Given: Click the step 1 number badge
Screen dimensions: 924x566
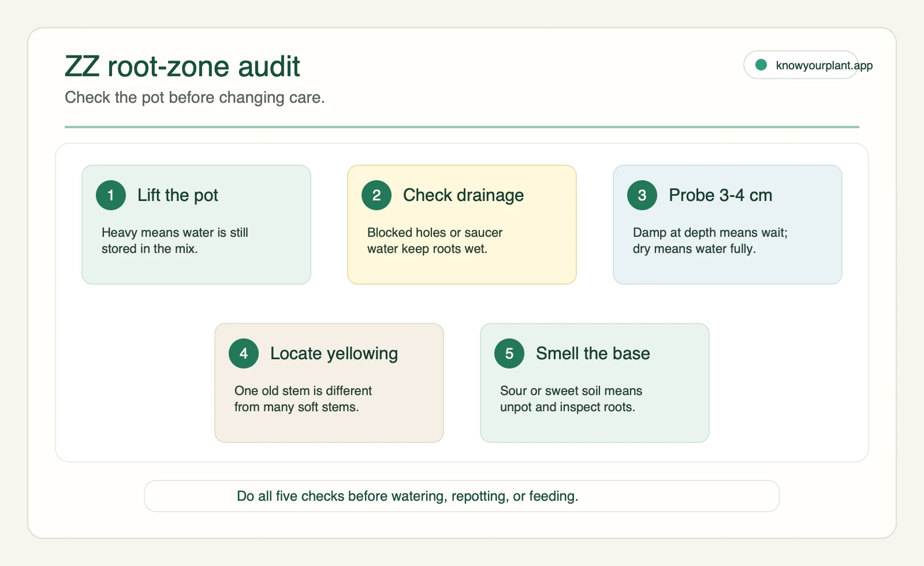Looking at the screenshot, I should (x=111, y=195).
